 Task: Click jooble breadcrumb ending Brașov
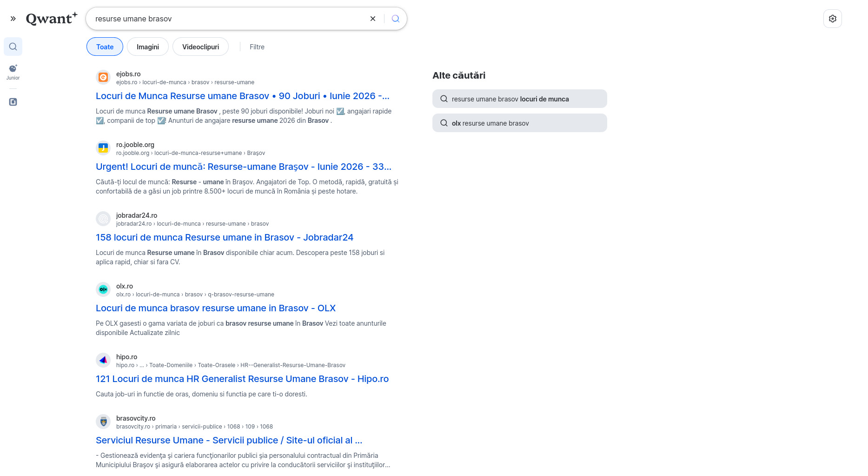[191, 153]
